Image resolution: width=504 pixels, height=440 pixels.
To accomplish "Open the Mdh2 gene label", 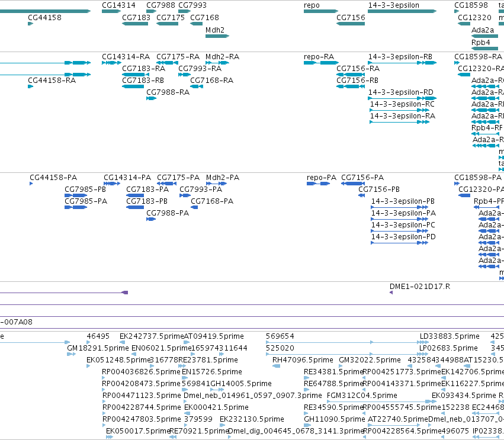I will pyautogui.click(x=215, y=30).
